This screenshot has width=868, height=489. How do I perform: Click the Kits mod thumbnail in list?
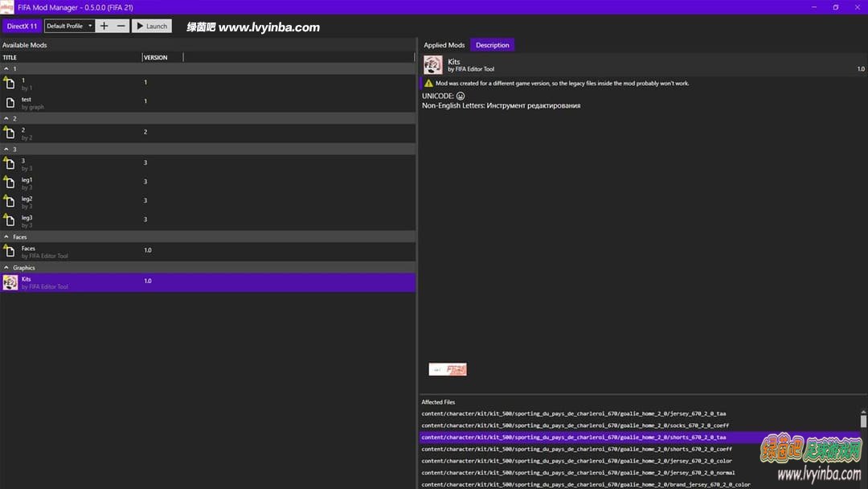[10, 282]
